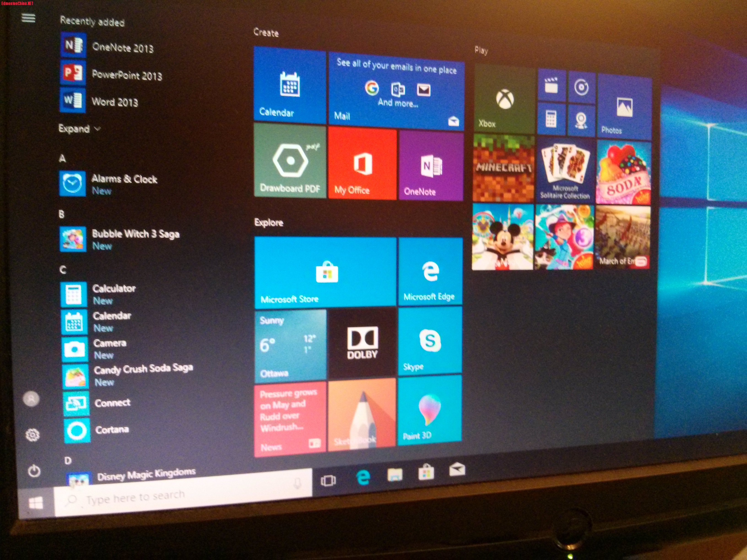Open Calendar in the app list
The width and height of the screenshot is (747, 560).
tap(96, 322)
